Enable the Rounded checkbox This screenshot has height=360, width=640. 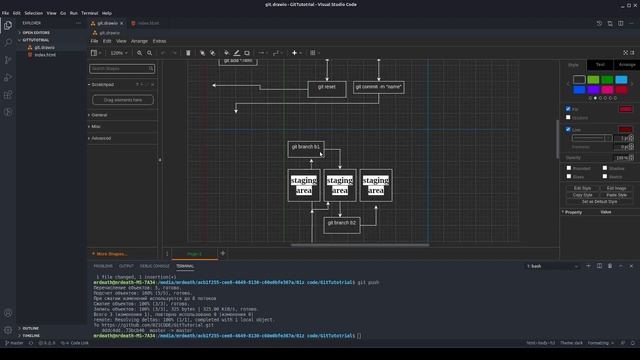[569, 168]
